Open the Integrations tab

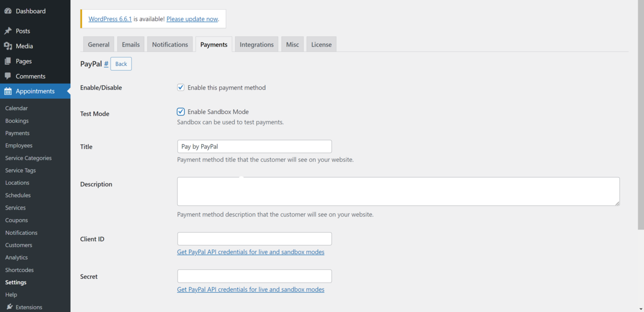[257, 44]
